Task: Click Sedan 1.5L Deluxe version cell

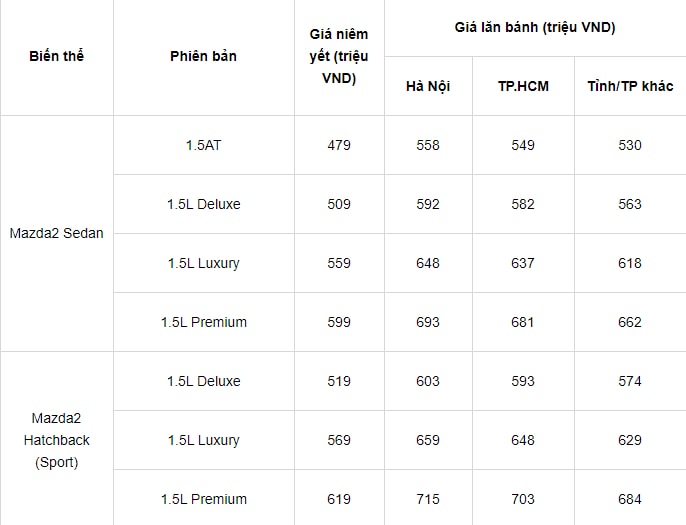Action: [203, 204]
